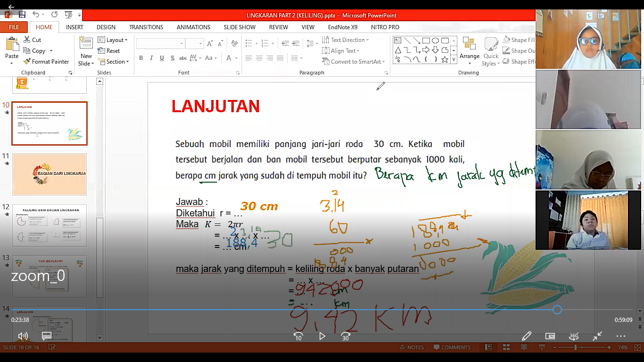Toggle Italic formatting
The image size is (644, 362).
coord(151,58)
